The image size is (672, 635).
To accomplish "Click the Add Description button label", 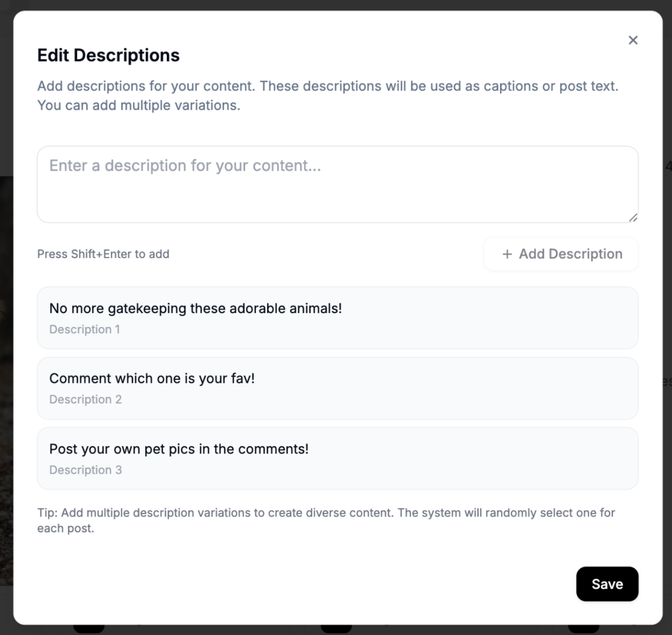I will [570, 254].
